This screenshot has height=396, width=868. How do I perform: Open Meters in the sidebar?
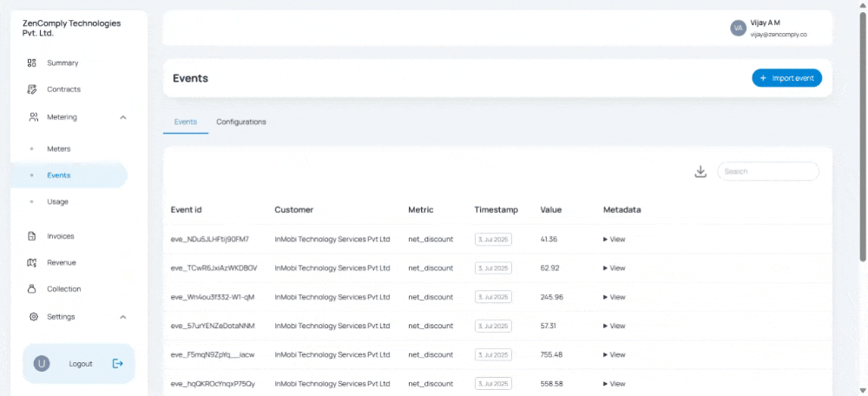coord(59,149)
